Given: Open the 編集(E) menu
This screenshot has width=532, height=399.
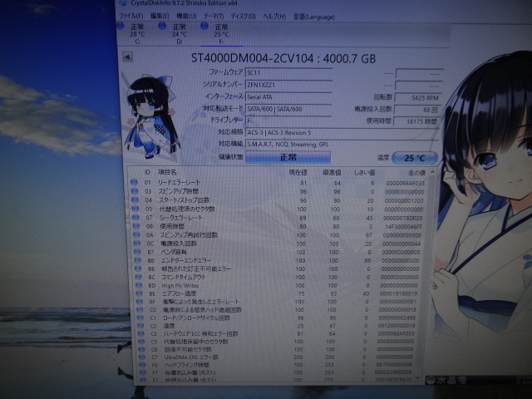Looking at the screenshot, I should coord(160,16).
